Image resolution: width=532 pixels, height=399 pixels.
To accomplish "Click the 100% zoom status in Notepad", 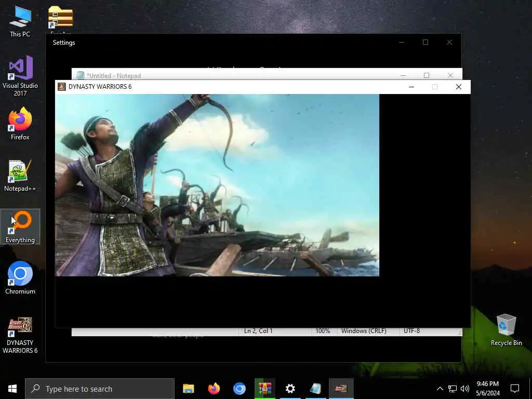I will [x=323, y=331].
